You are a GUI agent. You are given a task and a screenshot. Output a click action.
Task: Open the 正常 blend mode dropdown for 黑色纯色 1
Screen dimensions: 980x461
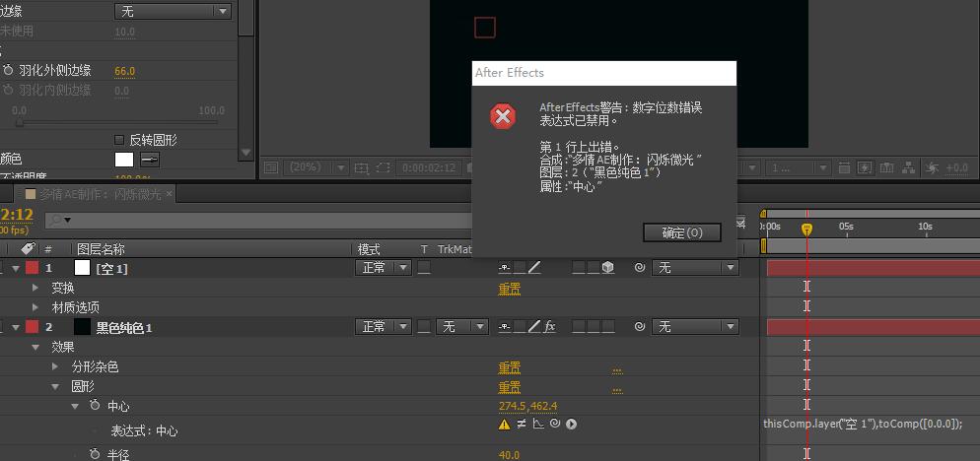coord(384,326)
